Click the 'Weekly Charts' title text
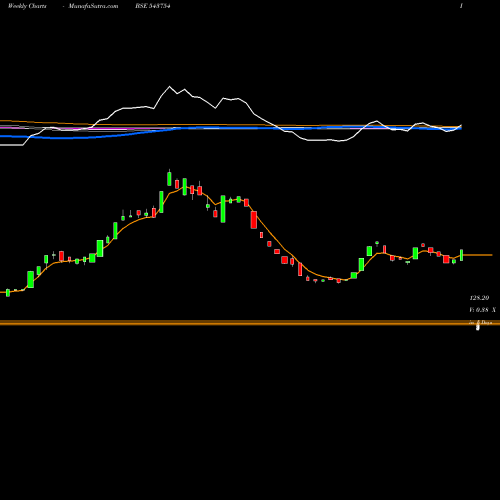Image resolution: width=500 pixels, height=500 pixels. pyautogui.click(x=27, y=6)
